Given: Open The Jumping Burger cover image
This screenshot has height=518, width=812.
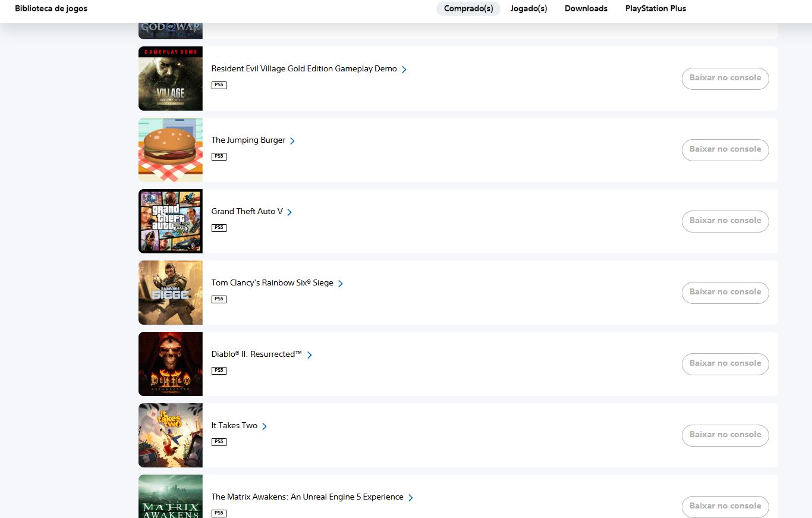Looking at the screenshot, I should point(171,150).
